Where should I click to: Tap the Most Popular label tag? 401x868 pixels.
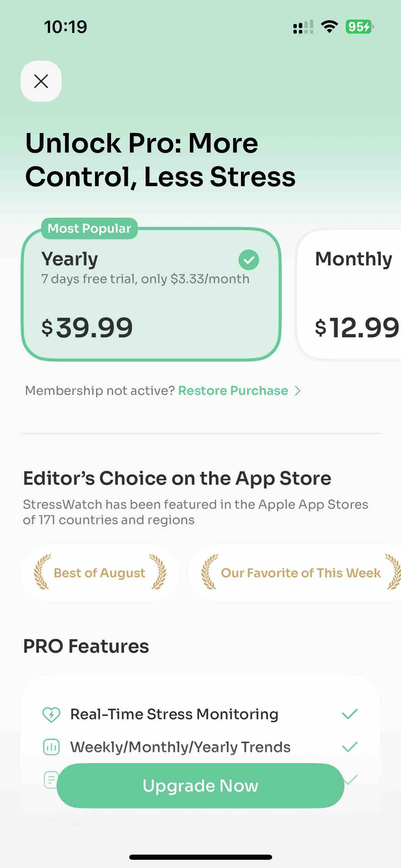89,228
